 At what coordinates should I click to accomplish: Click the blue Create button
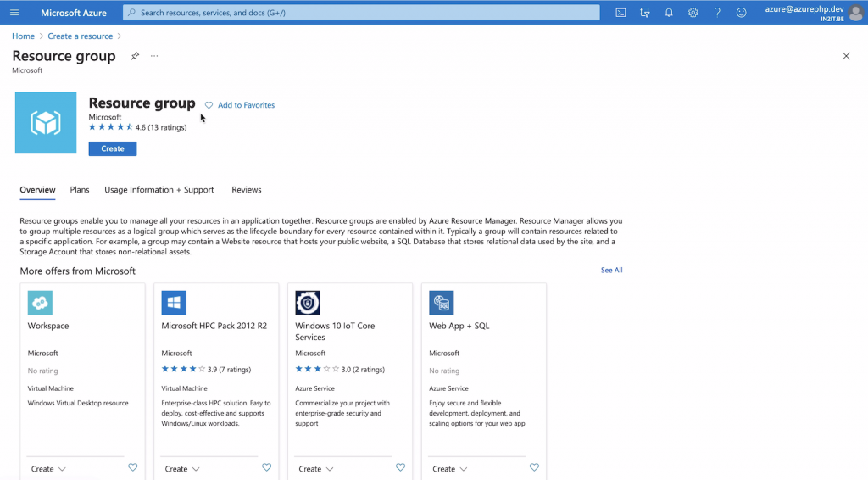point(113,148)
